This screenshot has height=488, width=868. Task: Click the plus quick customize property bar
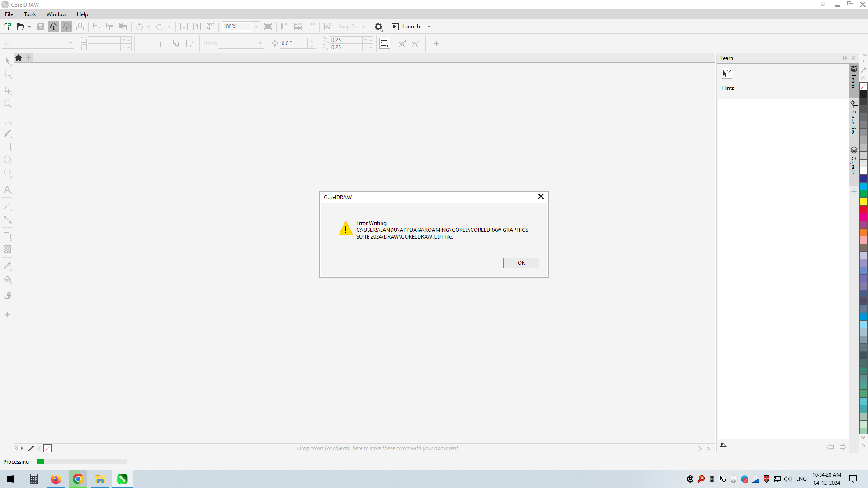pos(436,43)
